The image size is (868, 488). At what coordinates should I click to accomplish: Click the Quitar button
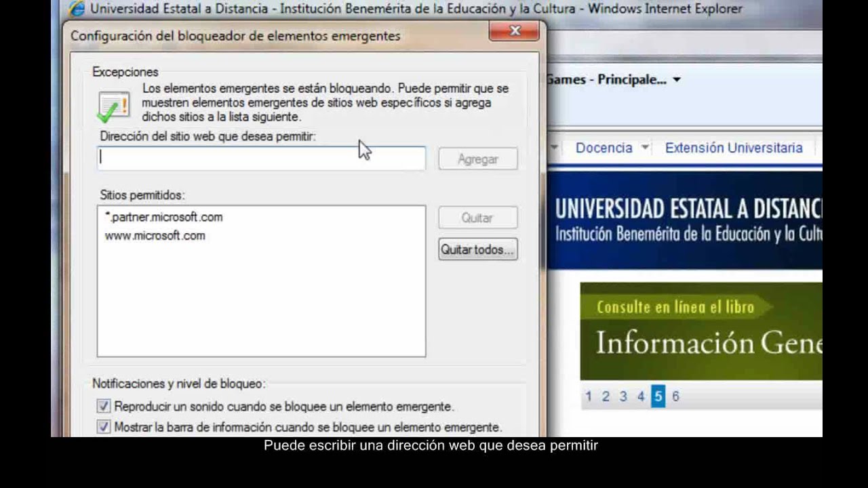coord(477,218)
